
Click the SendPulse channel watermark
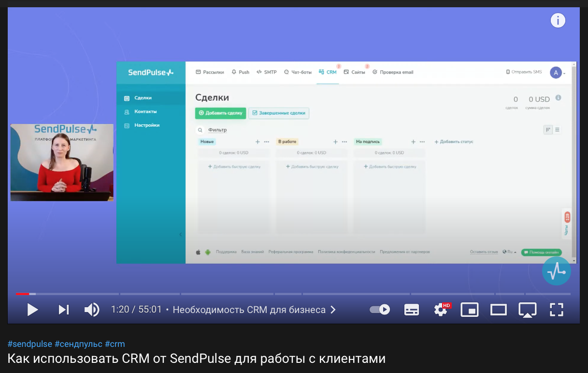557,271
